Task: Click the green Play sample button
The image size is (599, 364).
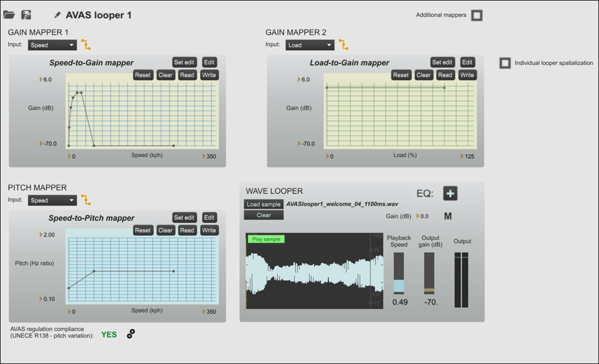Action: point(266,239)
